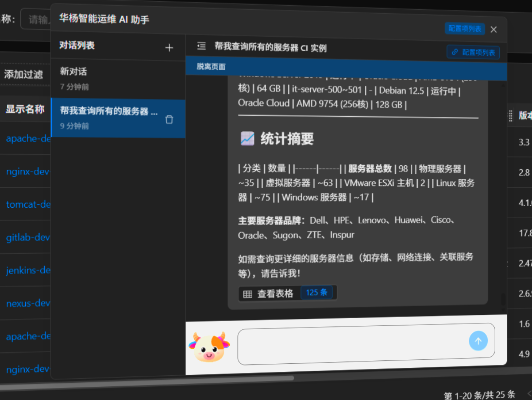The image size is (532, 400).
Task: Click the background name search input
Action: click(x=36, y=19)
